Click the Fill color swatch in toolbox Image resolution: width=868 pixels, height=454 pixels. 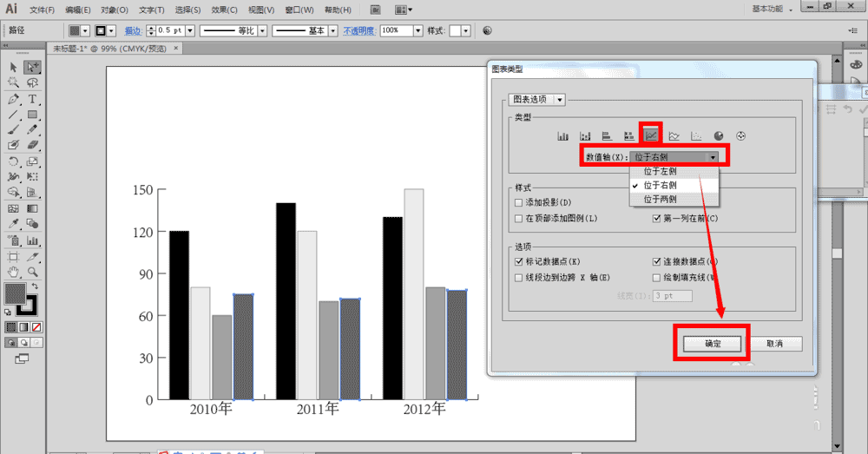(15, 294)
